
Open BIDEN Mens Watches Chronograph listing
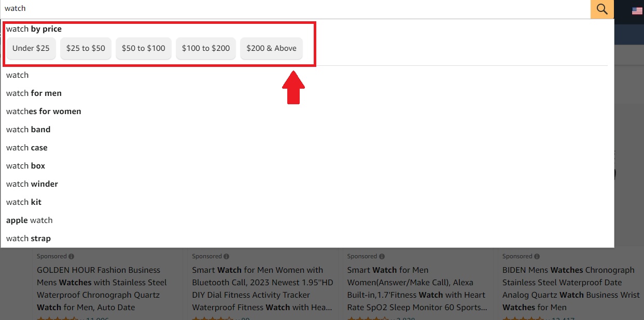coord(571,289)
